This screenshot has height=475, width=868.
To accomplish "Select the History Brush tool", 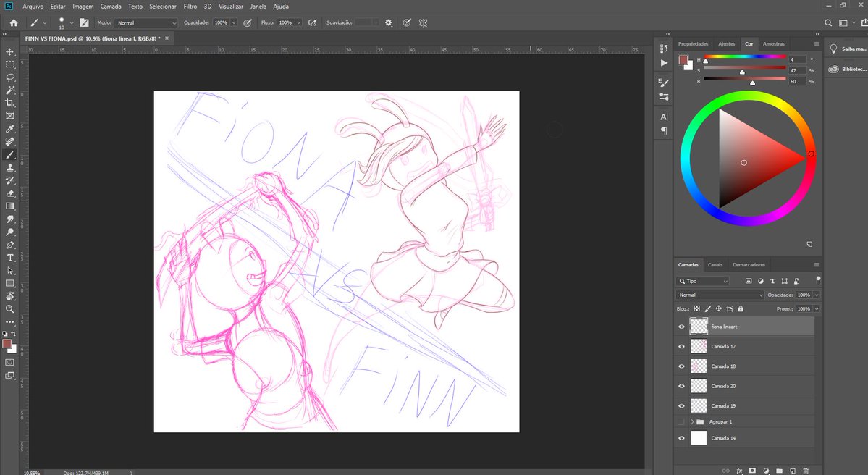I will pos(10,180).
